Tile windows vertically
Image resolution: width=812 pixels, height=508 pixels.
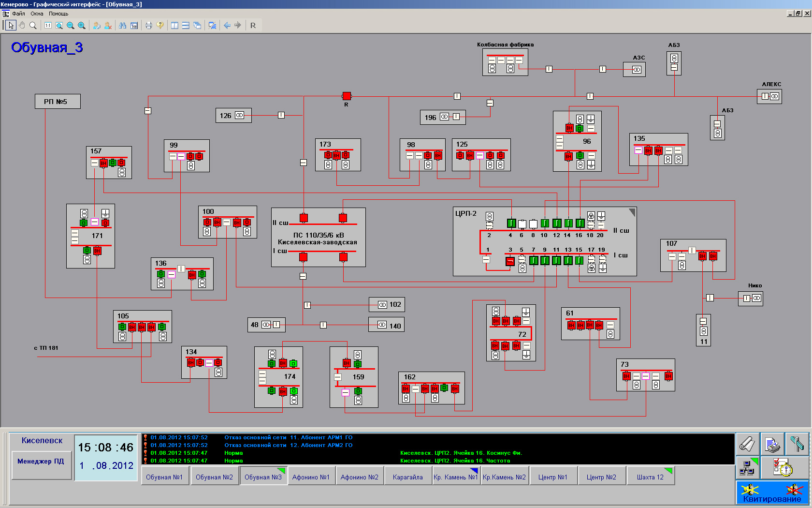(174, 25)
